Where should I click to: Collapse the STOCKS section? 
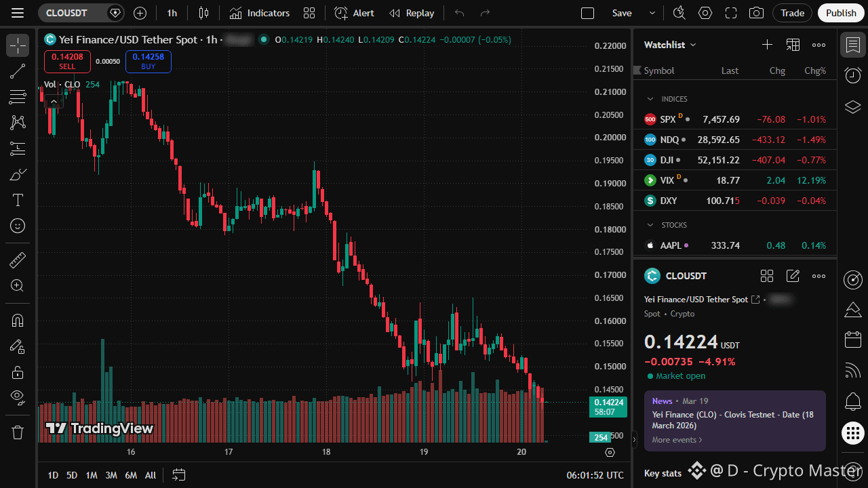pyautogui.click(x=650, y=225)
